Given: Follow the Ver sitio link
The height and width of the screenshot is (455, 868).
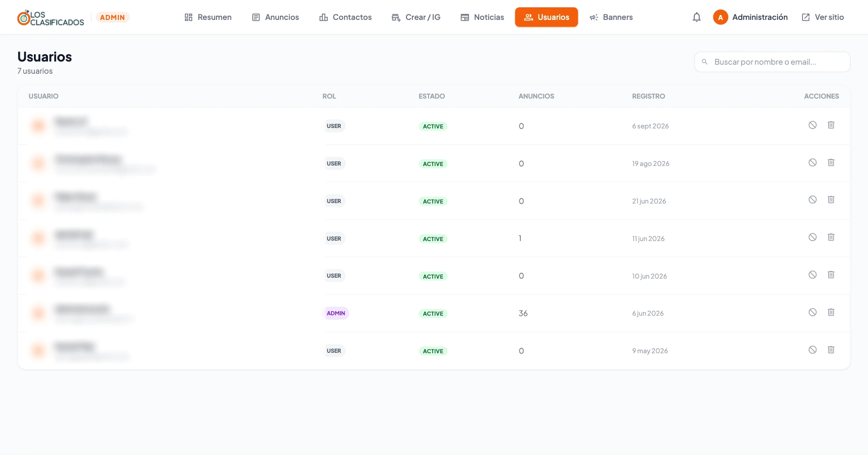Looking at the screenshot, I should point(823,17).
